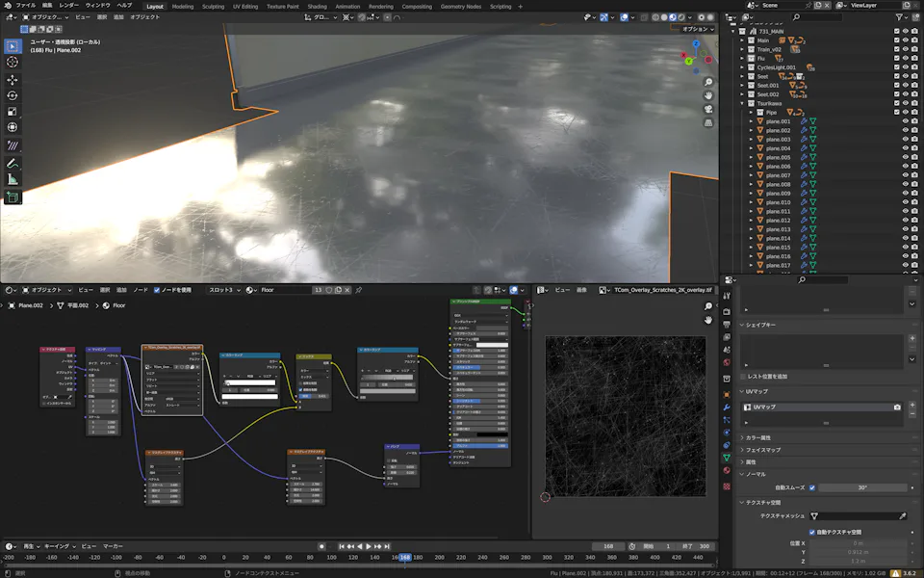The image size is (924, 578).
Task: Click the eyedropper beside テクスチャメッシュ field
Action: point(902,516)
